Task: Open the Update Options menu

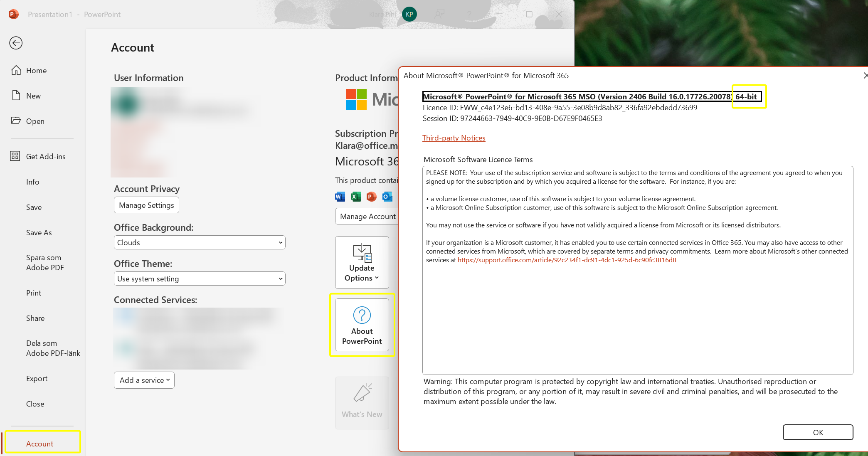Action: pyautogui.click(x=362, y=262)
